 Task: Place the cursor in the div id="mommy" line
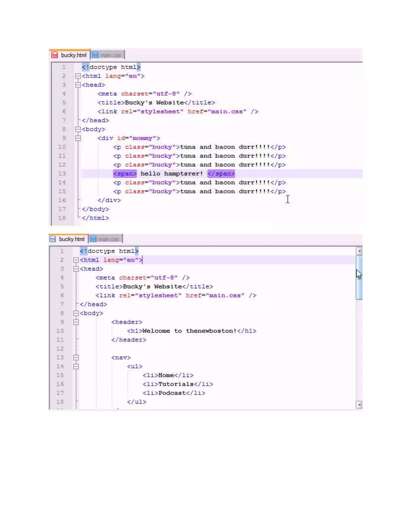[129, 138]
